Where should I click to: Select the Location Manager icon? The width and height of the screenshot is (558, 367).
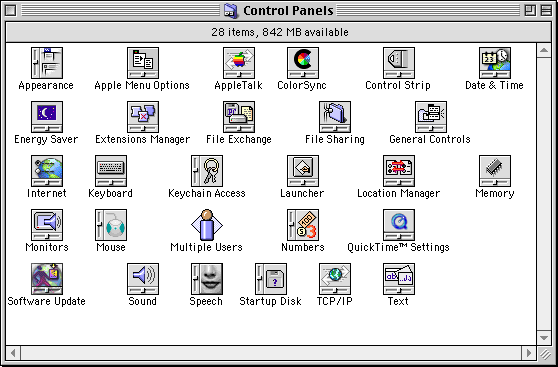click(399, 171)
